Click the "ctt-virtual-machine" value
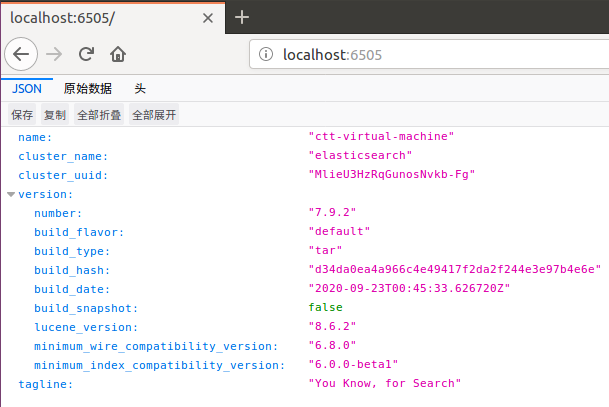Viewport: 609px width, 407px height. (381, 136)
